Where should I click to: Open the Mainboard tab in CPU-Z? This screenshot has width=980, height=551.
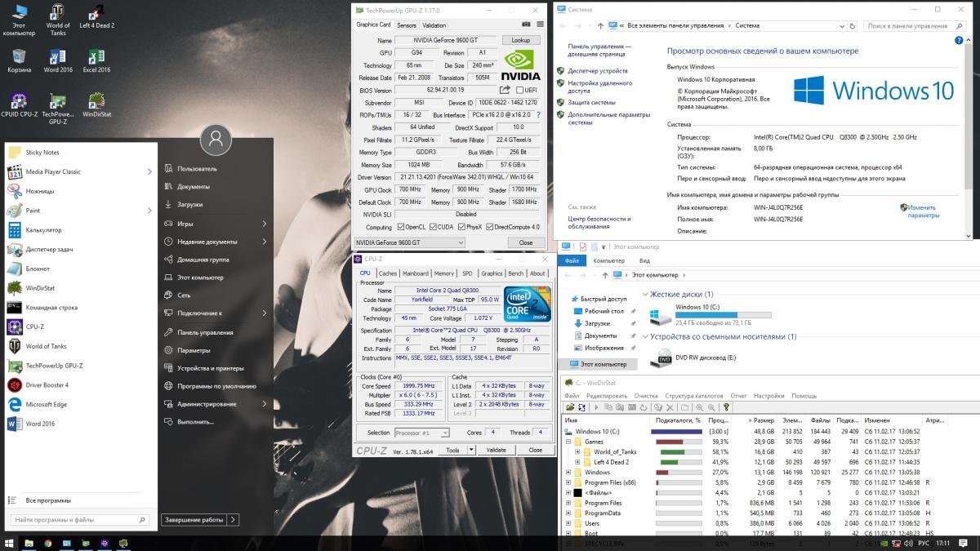pyautogui.click(x=415, y=273)
